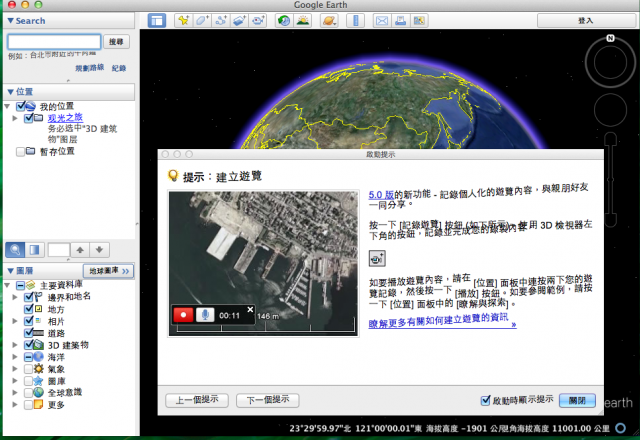This screenshot has height=440, width=640.
Task: Open the 5.0 版 link
Action: [381, 195]
